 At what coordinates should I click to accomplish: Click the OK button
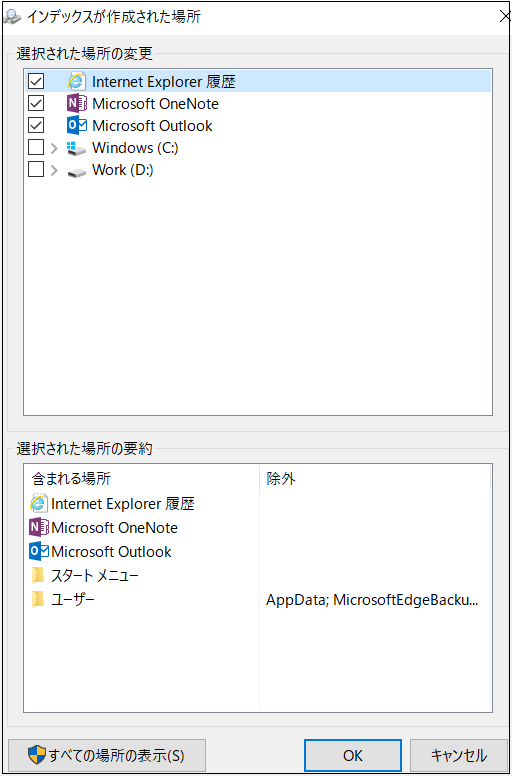[353, 755]
